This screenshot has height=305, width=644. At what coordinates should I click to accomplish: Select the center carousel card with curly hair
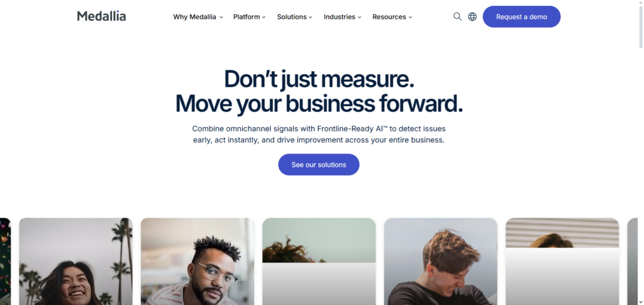tap(319, 262)
